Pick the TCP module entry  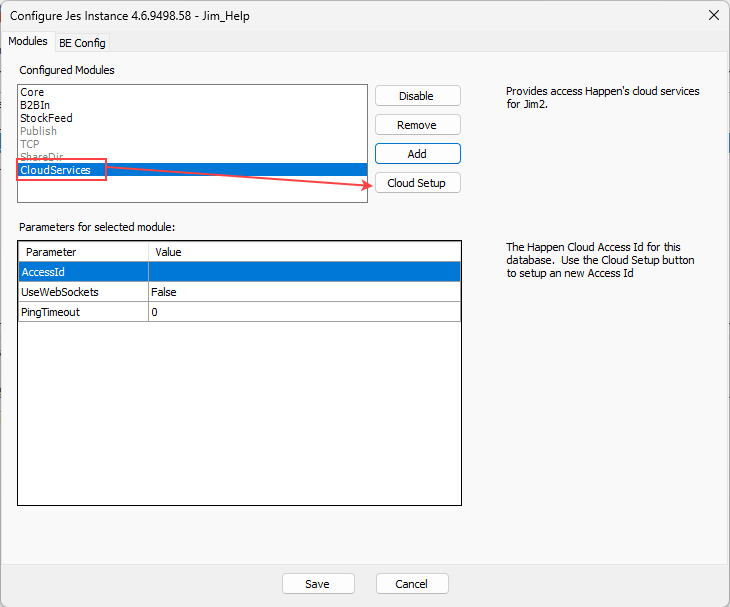(30, 144)
